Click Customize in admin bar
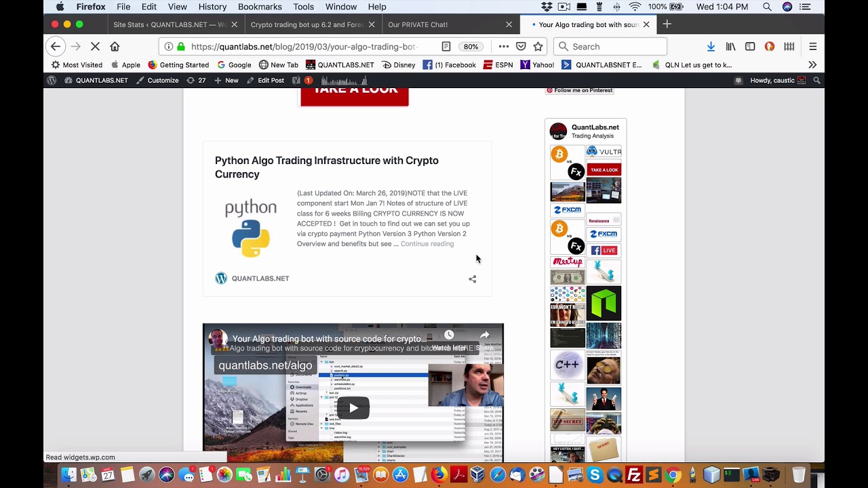The width and height of the screenshot is (868, 488). [157, 80]
